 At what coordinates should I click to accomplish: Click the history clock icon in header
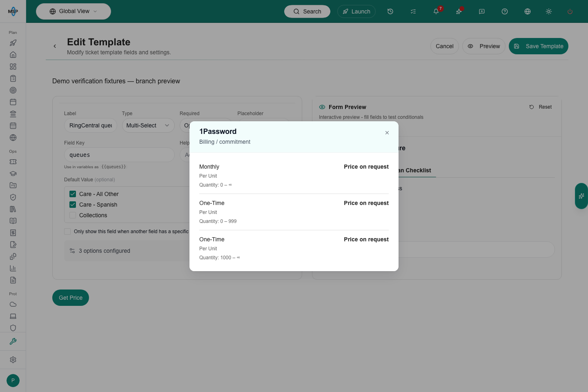pyautogui.click(x=390, y=11)
